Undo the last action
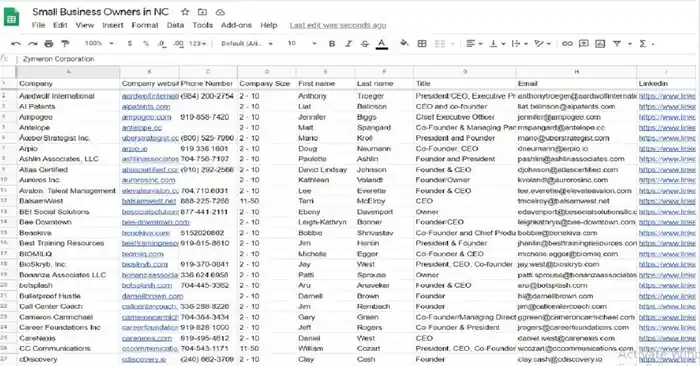 (16, 44)
